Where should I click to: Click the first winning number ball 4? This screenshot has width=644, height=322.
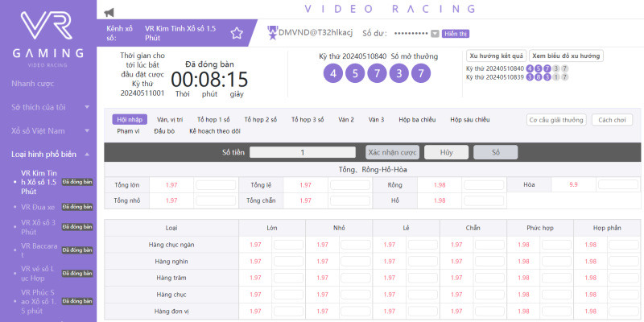click(332, 73)
